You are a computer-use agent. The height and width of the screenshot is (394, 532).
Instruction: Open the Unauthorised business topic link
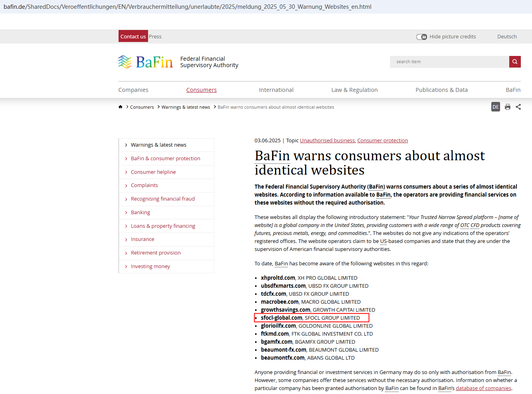click(327, 141)
